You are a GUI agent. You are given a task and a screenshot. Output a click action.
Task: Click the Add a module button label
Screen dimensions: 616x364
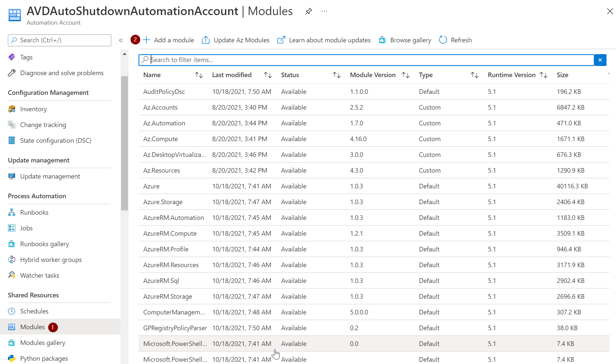click(174, 40)
